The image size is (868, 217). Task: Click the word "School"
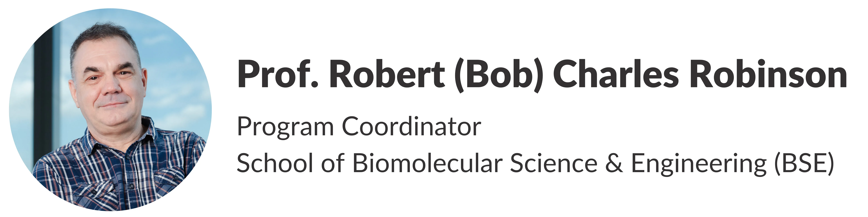(275, 163)
